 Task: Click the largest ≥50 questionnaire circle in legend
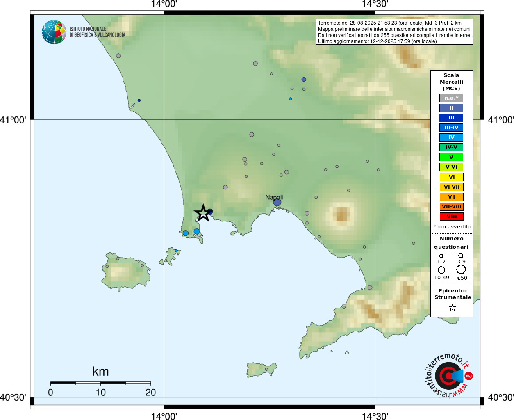(461, 269)
